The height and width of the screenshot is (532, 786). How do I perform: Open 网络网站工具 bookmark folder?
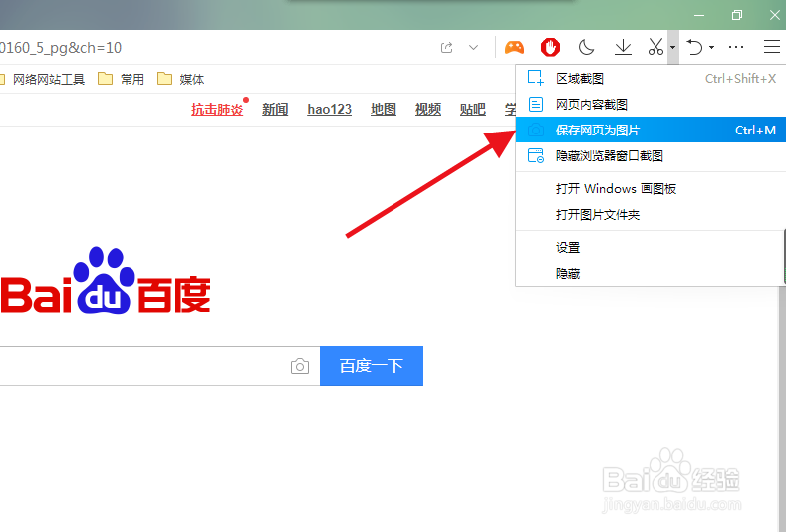(x=43, y=79)
